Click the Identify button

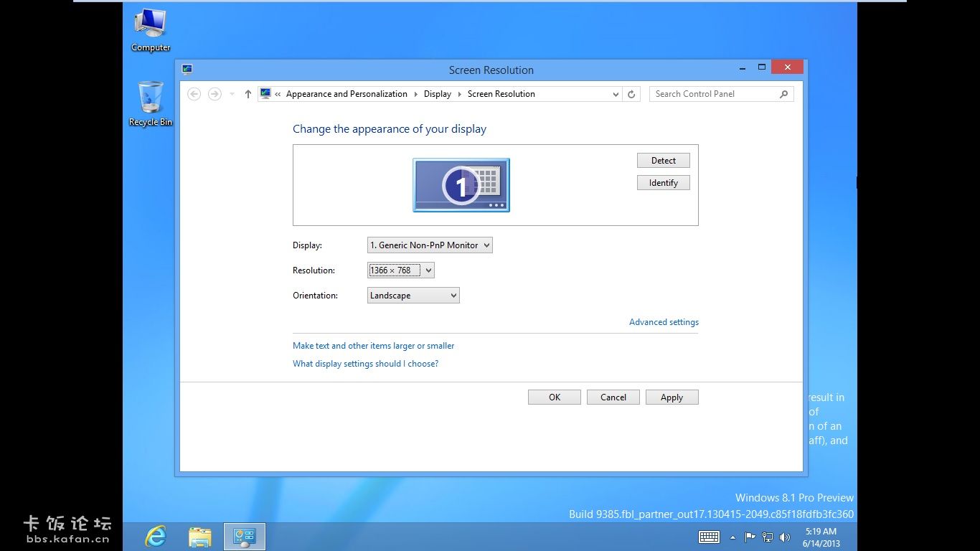[664, 183]
